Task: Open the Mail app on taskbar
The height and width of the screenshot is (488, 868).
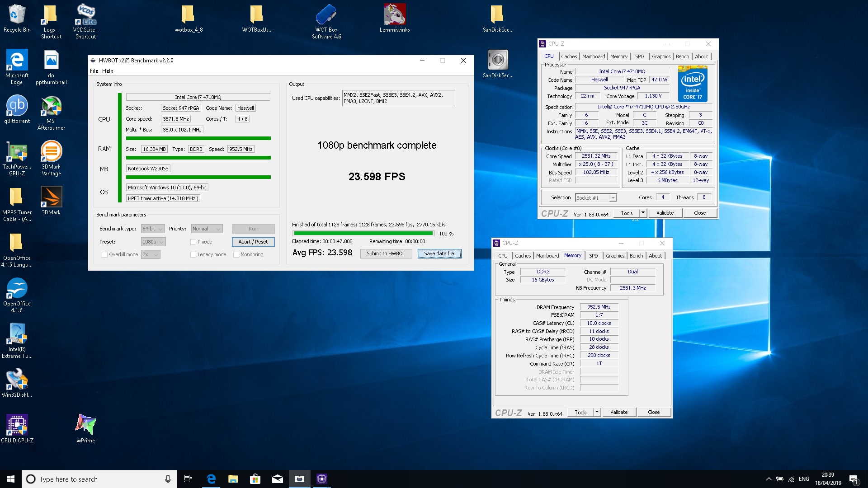Action: pyautogui.click(x=278, y=479)
